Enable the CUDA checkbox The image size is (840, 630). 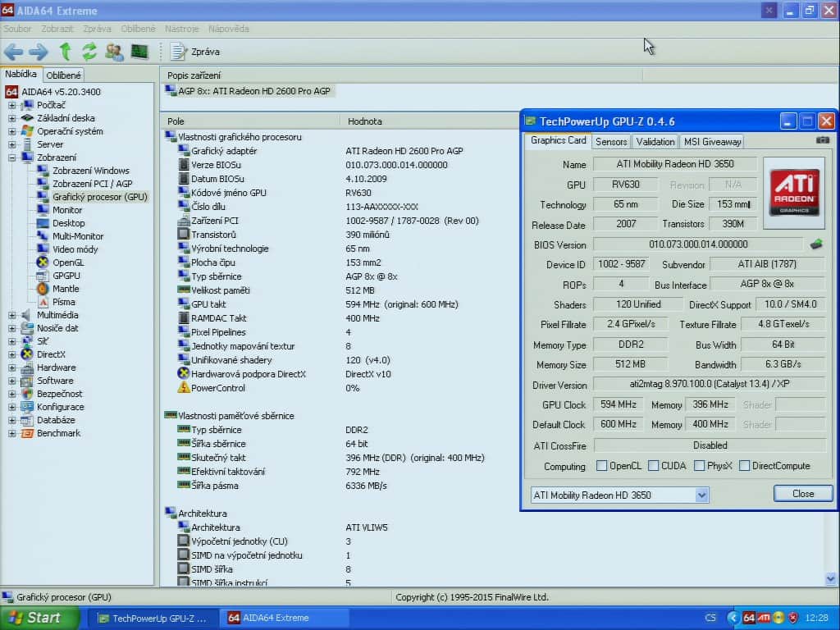(x=654, y=466)
